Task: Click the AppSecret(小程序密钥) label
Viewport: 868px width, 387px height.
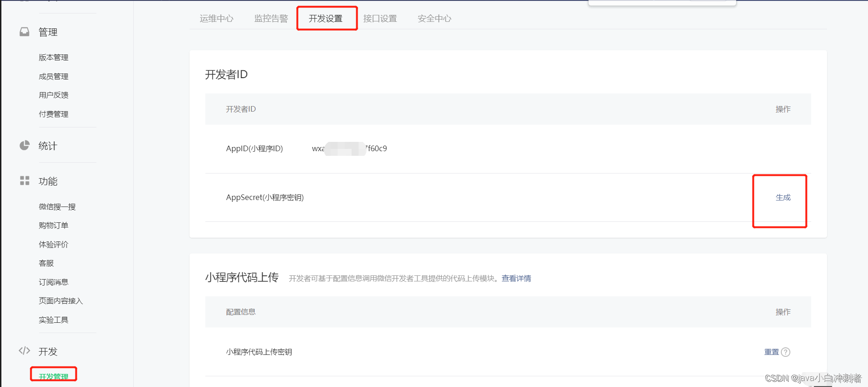Action: [265, 197]
